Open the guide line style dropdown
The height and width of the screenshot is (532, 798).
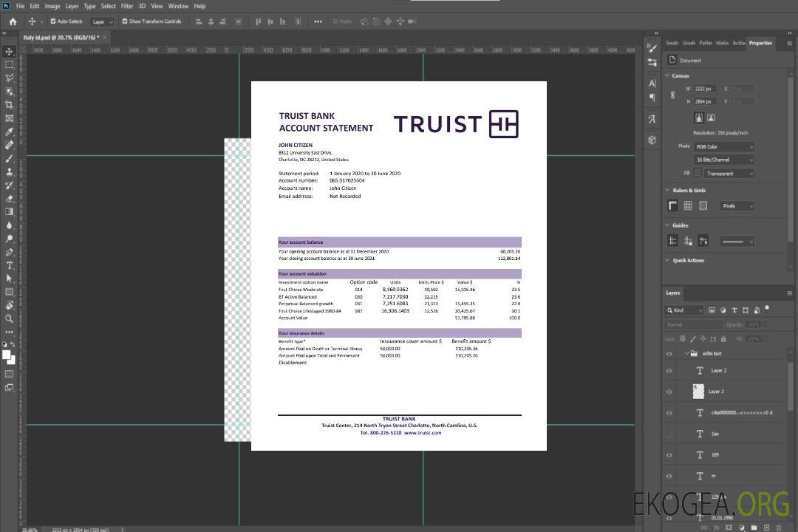click(x=737, y=242)
